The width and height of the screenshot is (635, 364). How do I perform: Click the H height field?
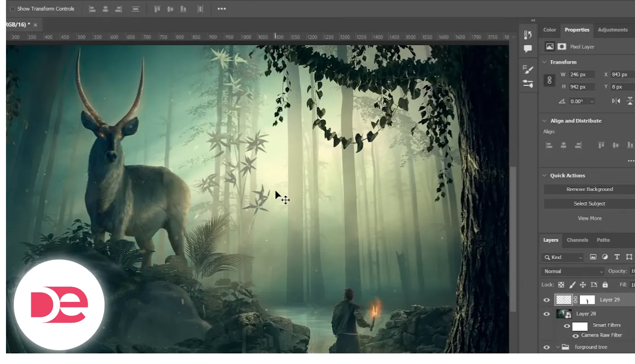(x=582, y=87)
